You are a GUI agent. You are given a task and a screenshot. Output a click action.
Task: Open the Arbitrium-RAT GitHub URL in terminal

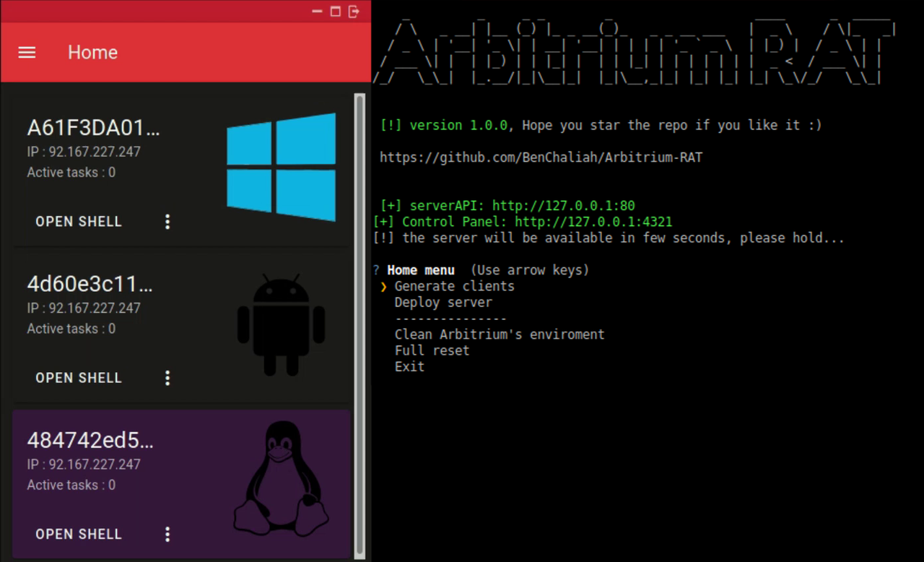coord(541,157)
